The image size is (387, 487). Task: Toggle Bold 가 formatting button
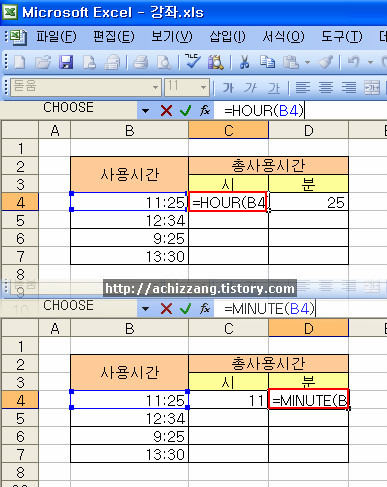228,88
